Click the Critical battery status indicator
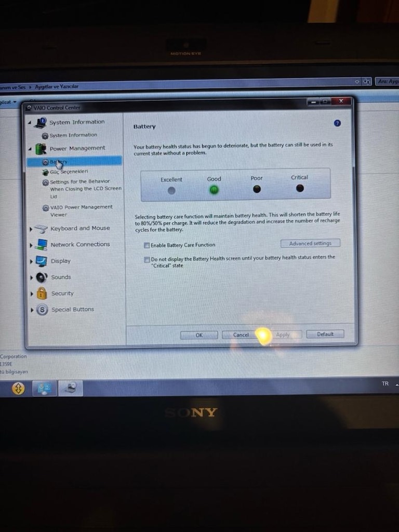 pos(300,188)
